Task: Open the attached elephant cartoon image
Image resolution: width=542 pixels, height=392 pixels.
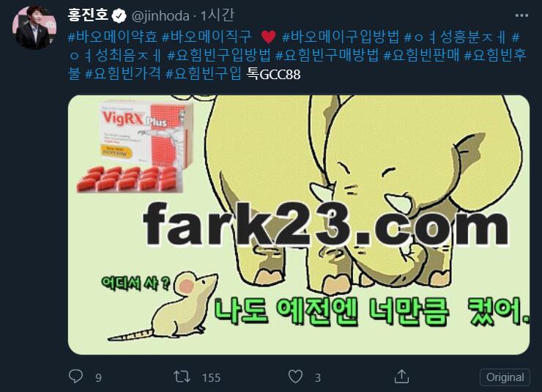Action: pyautogui.click(x=299, y=225)
